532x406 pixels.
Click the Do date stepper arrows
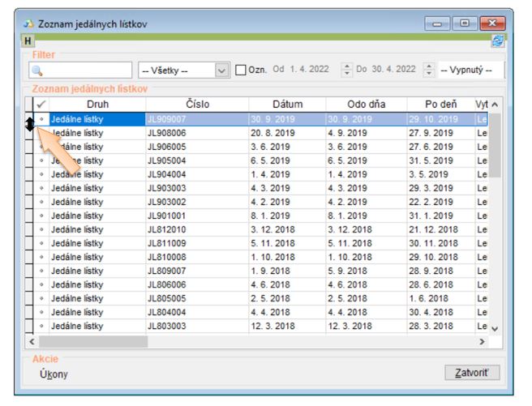[429, 71]
